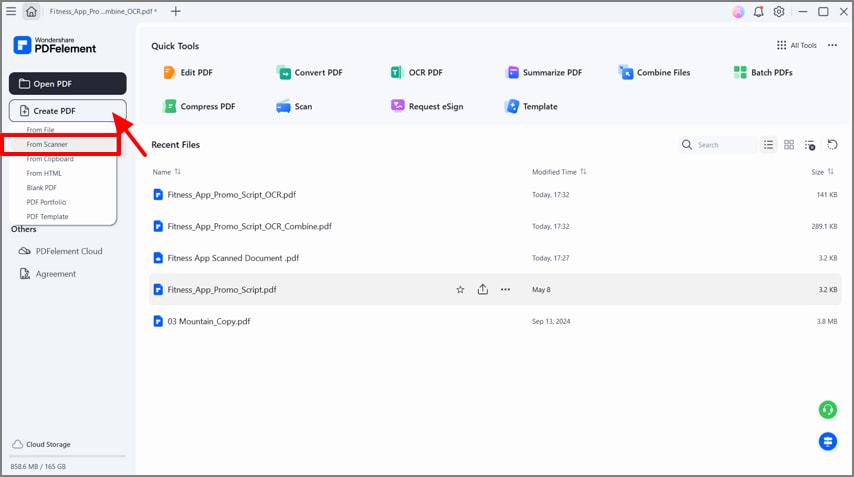
Task: Refresh the Recent Files list
Action: coord(832,145)
